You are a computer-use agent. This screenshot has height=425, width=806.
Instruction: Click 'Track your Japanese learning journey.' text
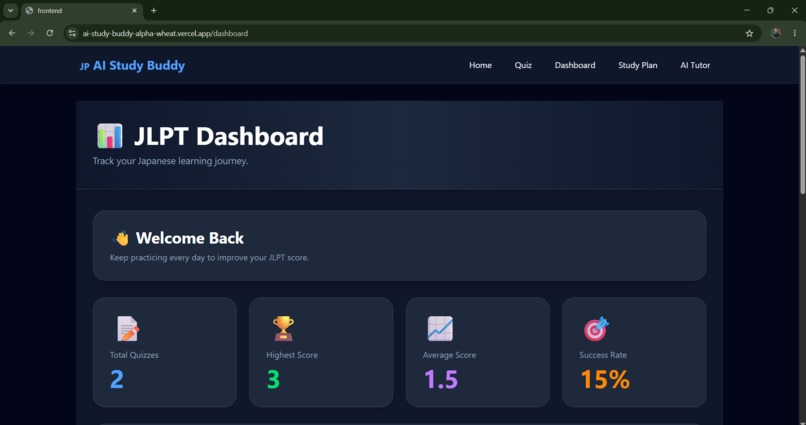(170, 161)
